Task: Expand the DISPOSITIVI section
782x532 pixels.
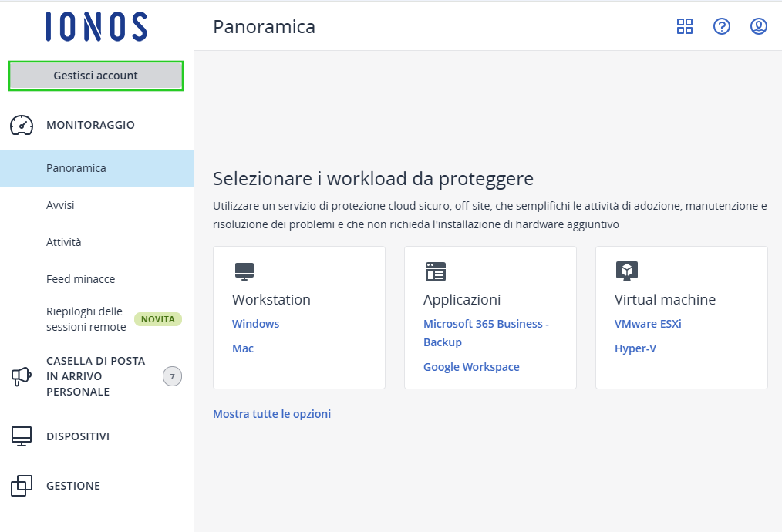Action: (x=78, y=436)
